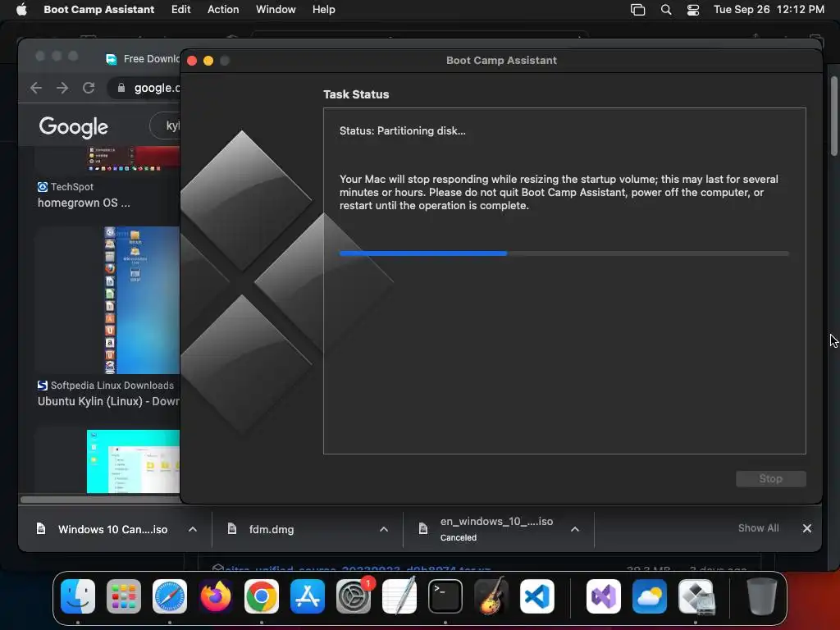Click the Google logo in Chrome
The image size is (840, 630).
pyautogui.click(x=73, y=127)
